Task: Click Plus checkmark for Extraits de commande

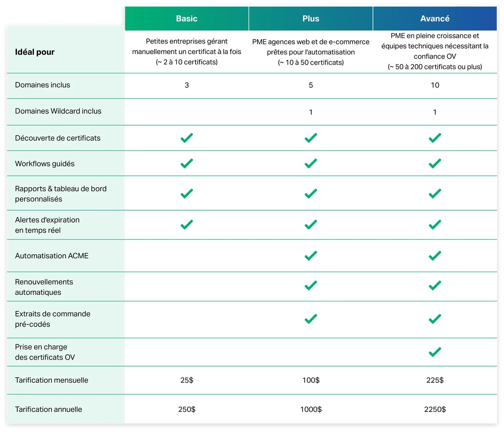Action: [311, 319]
